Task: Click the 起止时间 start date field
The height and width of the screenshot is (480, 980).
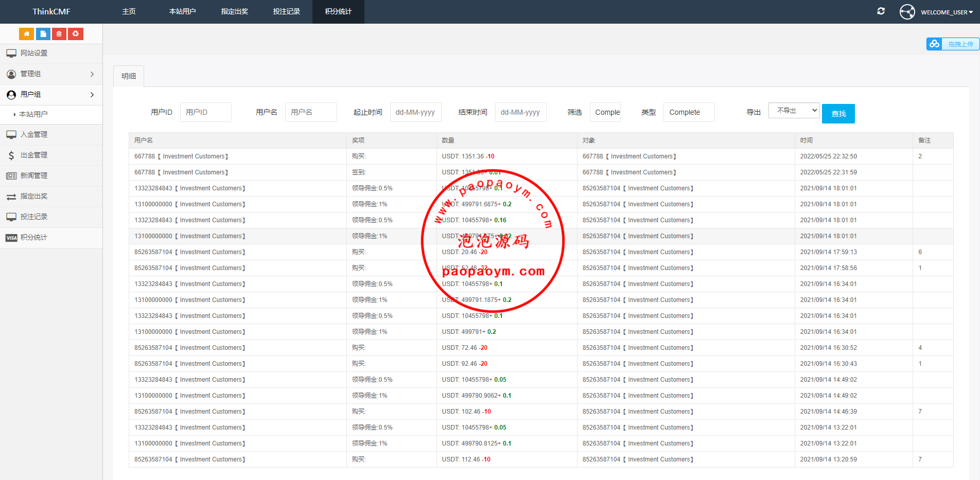Action: tap(415, 112)
